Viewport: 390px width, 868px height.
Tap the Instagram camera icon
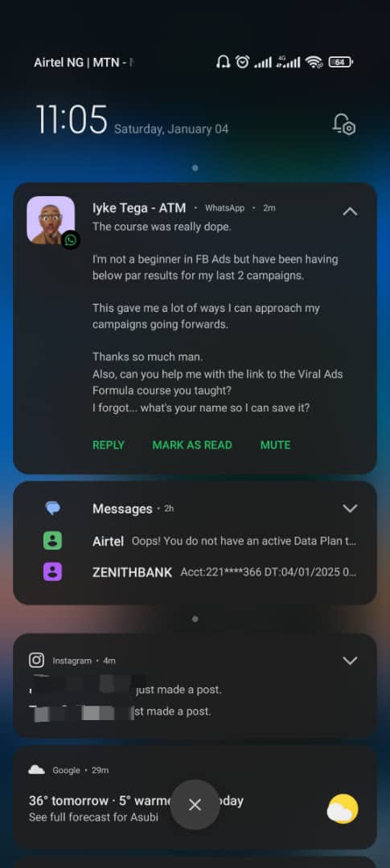36,661
